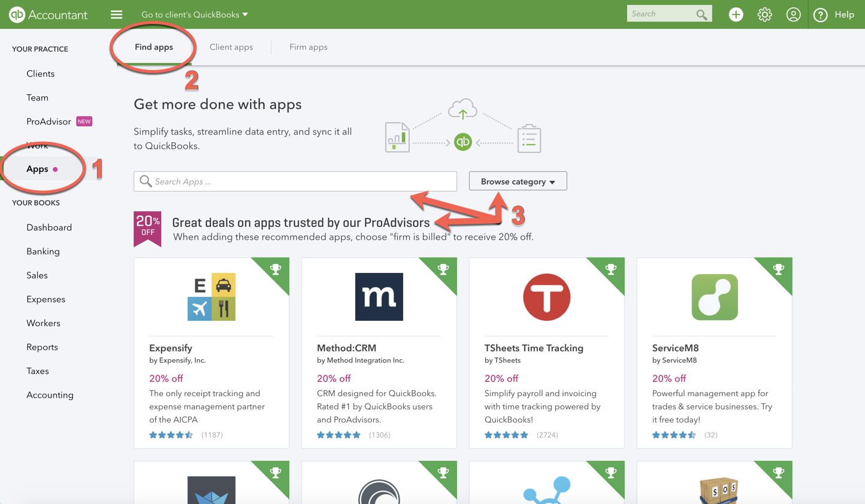
Task: Click 'Get more done with apps' heading
Action: tap(217, 104)
